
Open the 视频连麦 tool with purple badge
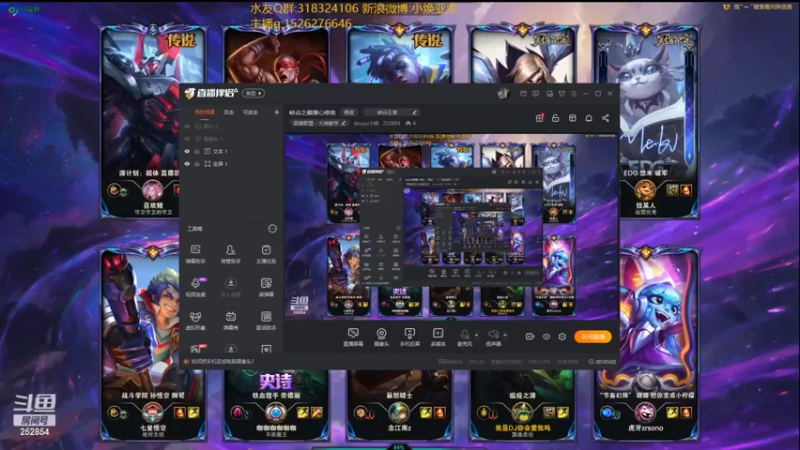pyautogui.click(x=195, y=287)
